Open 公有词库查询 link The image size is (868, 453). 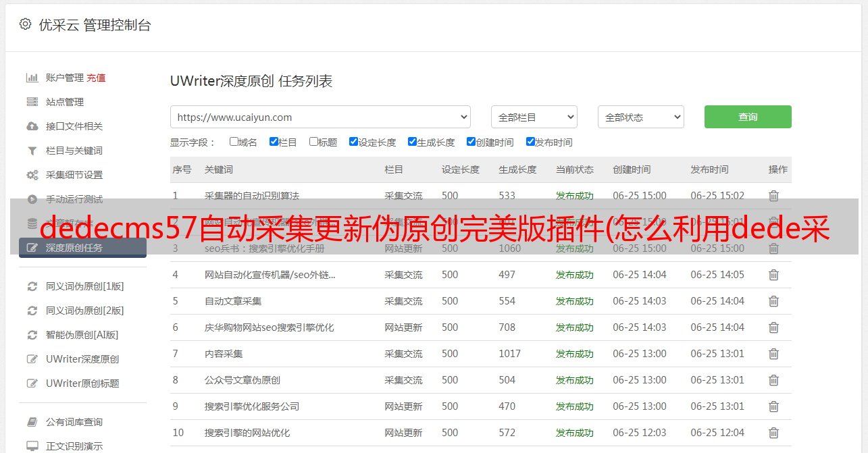[x=74, y=422]
